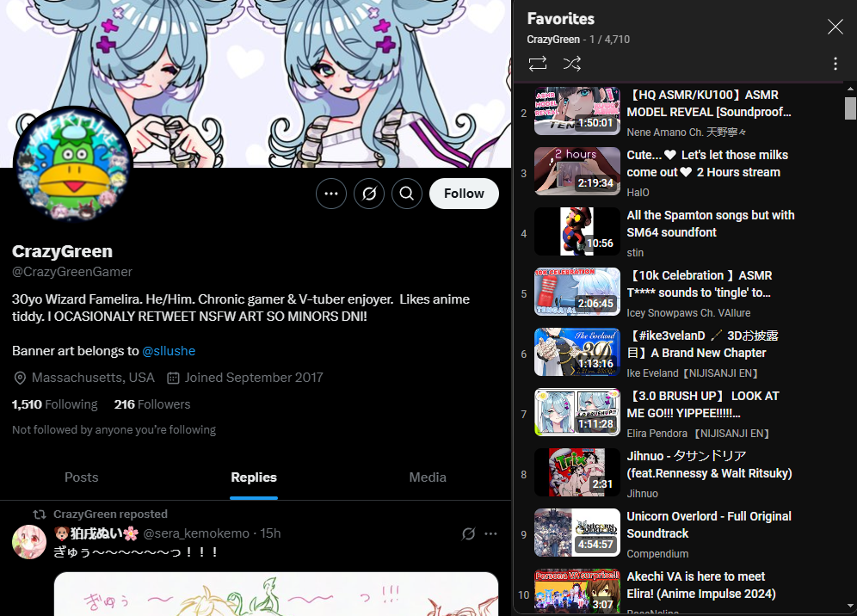This screenshot has height=616, width=857.
Task: Switch to the Media tab
Action: coord(428,477)
